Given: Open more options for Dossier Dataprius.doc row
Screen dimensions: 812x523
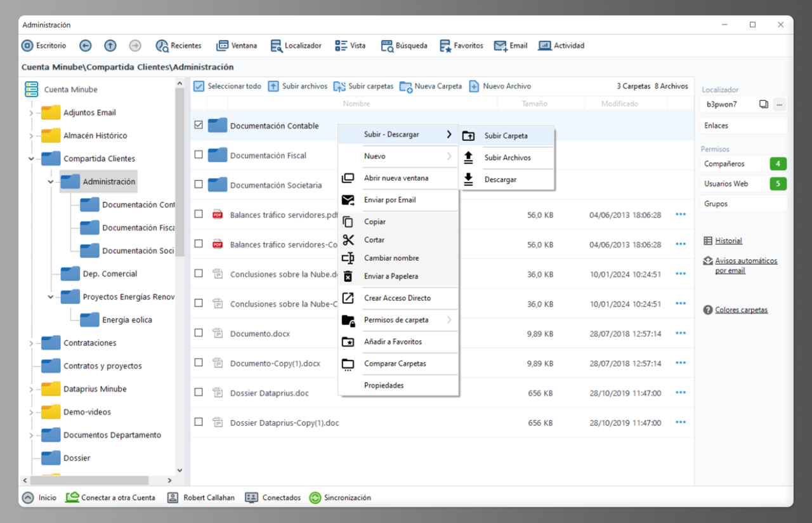Looking at the screenshot, I should click(681, 393).
